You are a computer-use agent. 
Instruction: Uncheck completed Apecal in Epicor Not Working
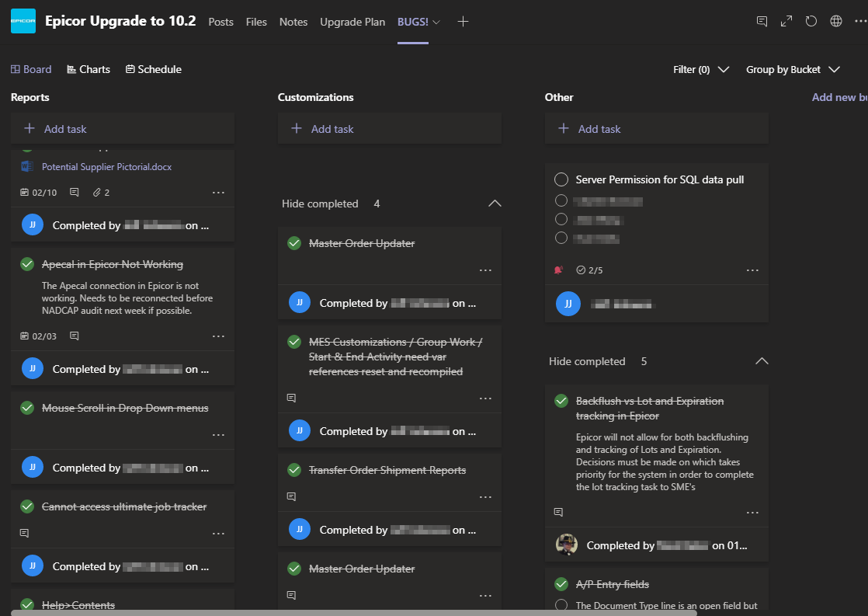(27, 264)
